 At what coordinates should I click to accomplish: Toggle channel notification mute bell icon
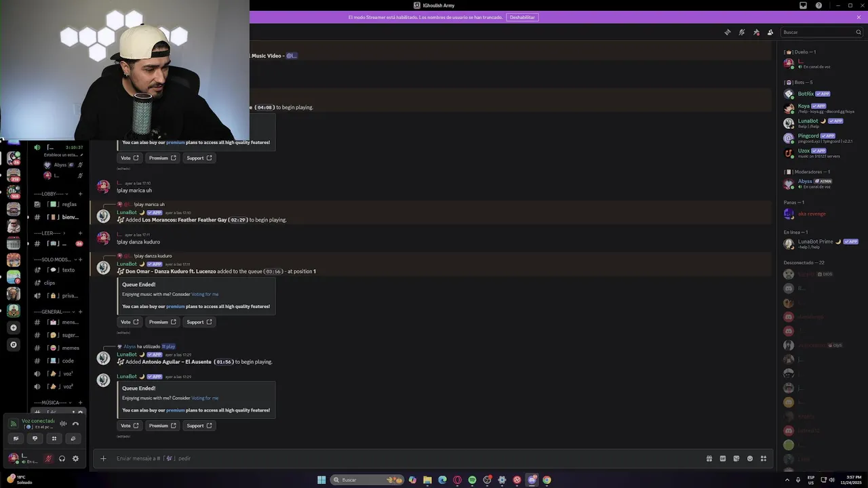[x=742, y=32]
